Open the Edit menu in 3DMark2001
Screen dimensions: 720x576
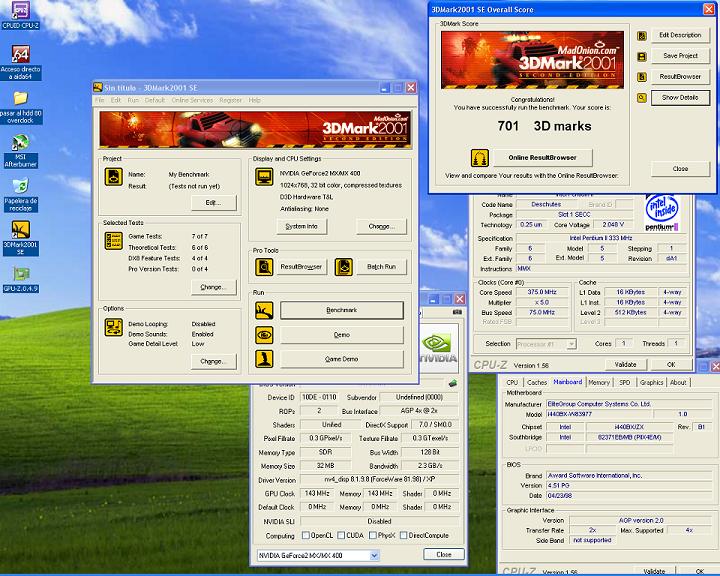coord(116,100)
